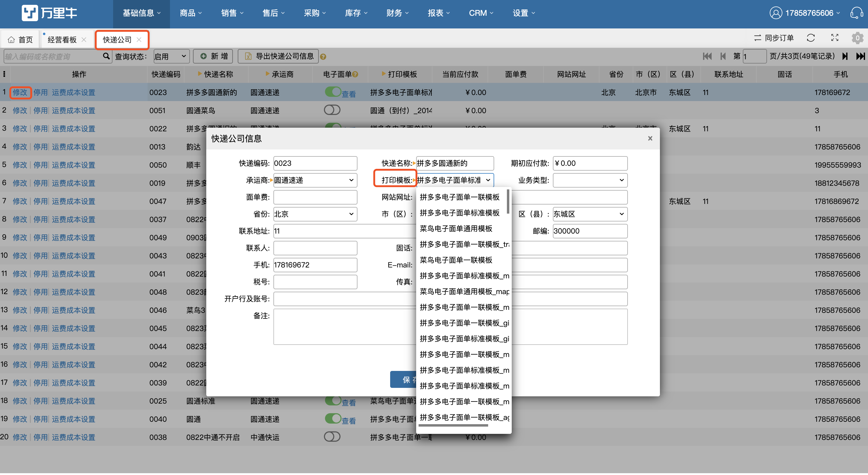Go to the previous page
Image resolution: width=868 pixels, height=475 pixels.
(723, 56)
